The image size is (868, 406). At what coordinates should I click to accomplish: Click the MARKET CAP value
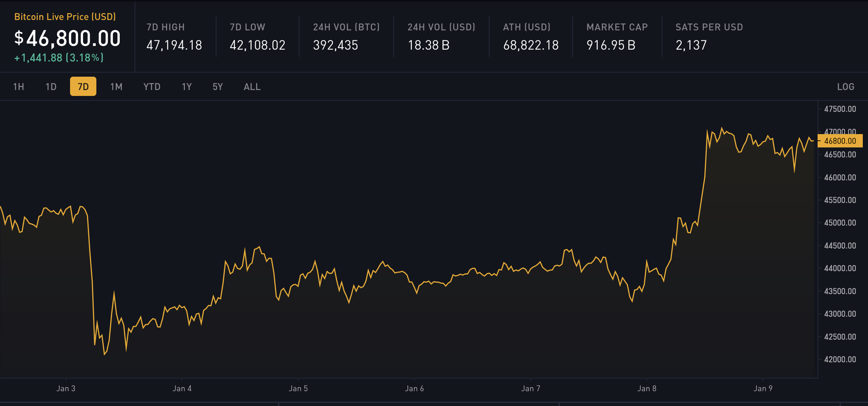610,45
